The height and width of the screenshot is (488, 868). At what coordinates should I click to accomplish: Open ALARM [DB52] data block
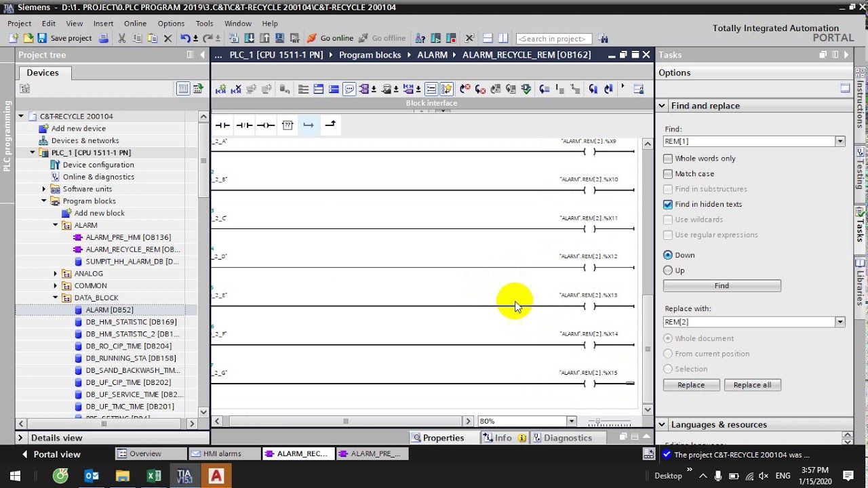click(x=108, y=310)
